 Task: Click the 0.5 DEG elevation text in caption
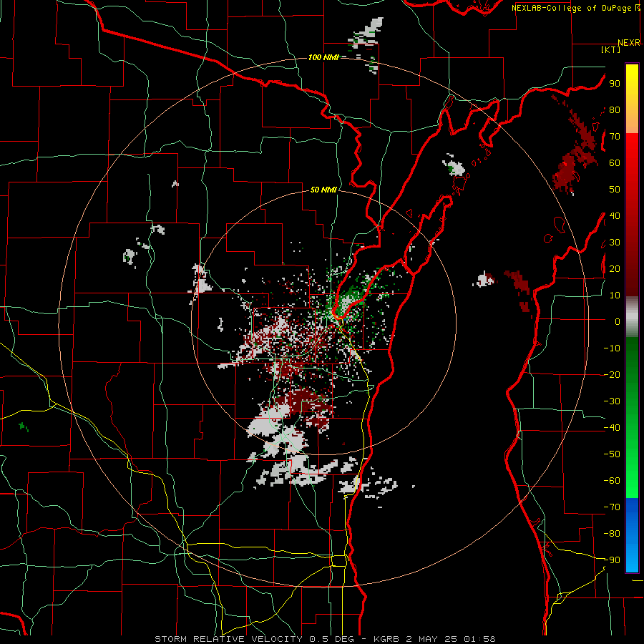click(x=337, y=639)
